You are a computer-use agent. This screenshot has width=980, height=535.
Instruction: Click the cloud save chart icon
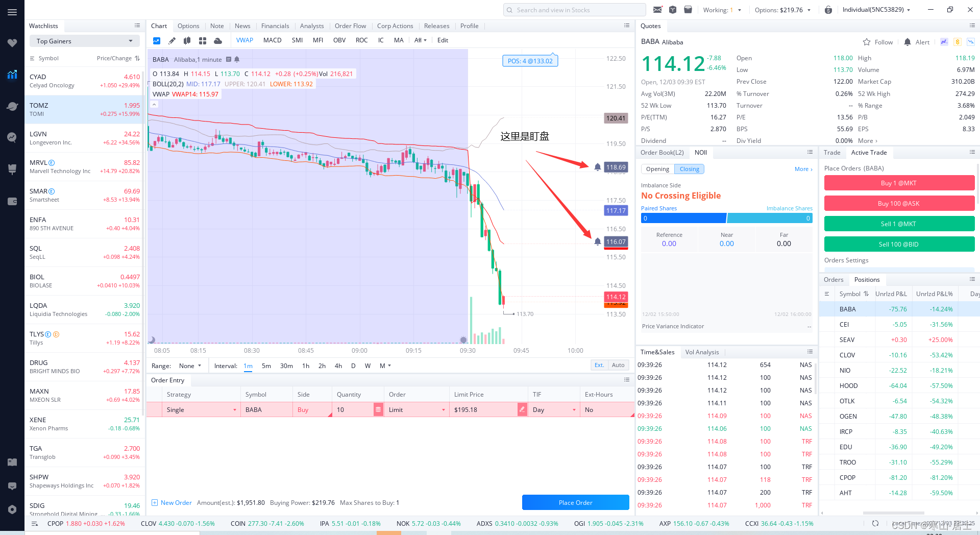[218, 40]
